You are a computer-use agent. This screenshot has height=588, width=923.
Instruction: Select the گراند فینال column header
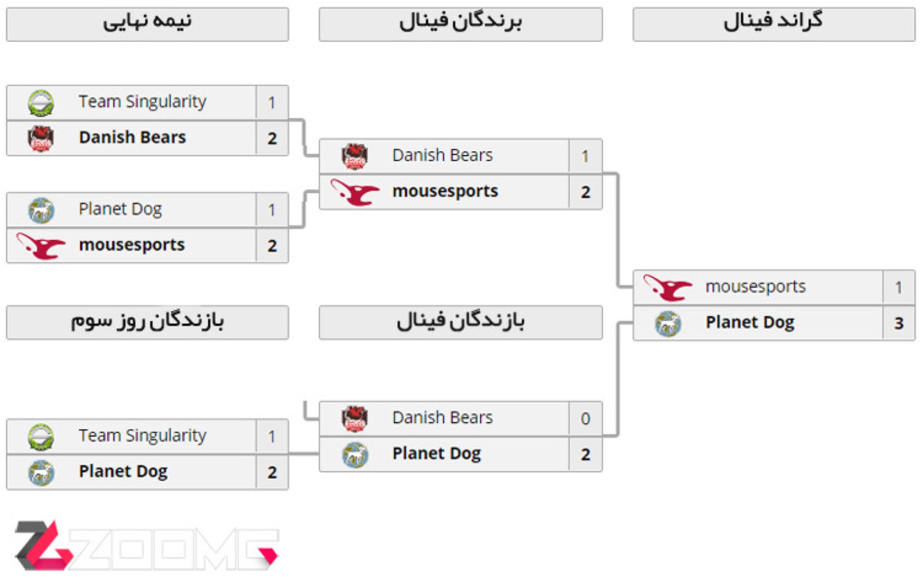[x=774, y=24]
